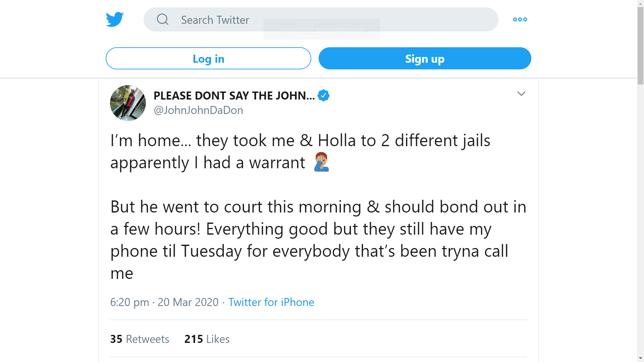Open the three-dot more menu
This screenshot has height=362, width=644.
point(520,19)
